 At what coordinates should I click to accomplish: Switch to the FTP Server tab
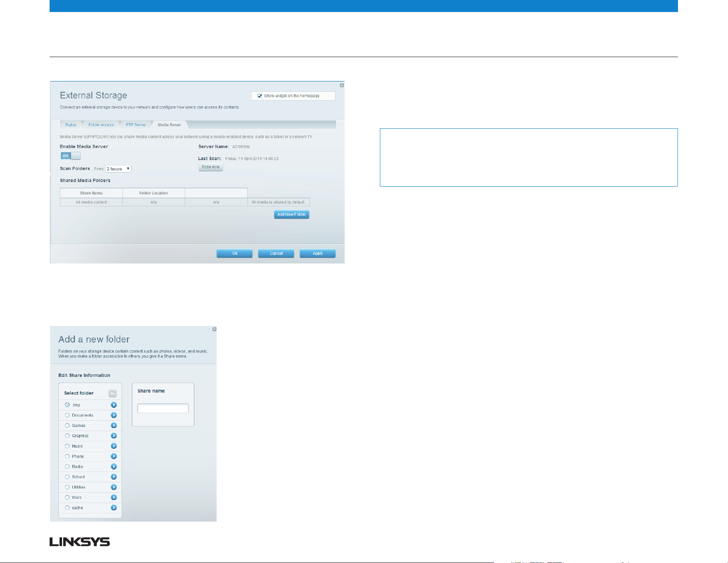136,125
